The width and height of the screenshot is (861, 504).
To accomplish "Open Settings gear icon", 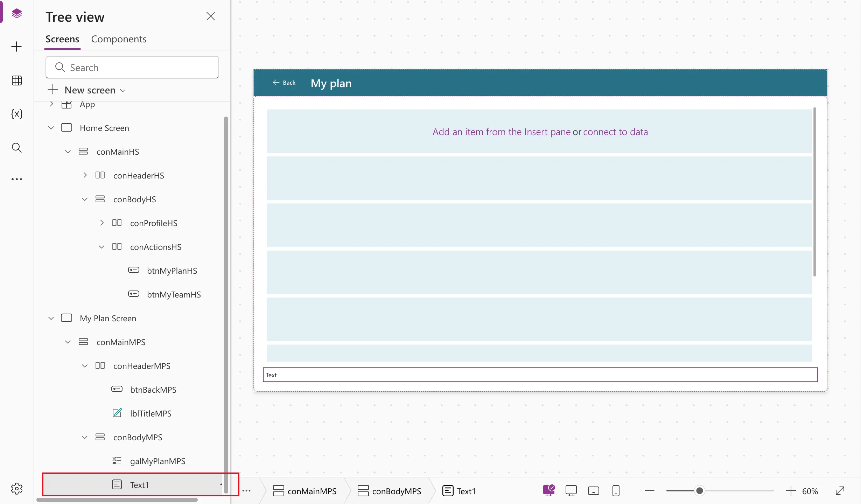I will (16, 489).
